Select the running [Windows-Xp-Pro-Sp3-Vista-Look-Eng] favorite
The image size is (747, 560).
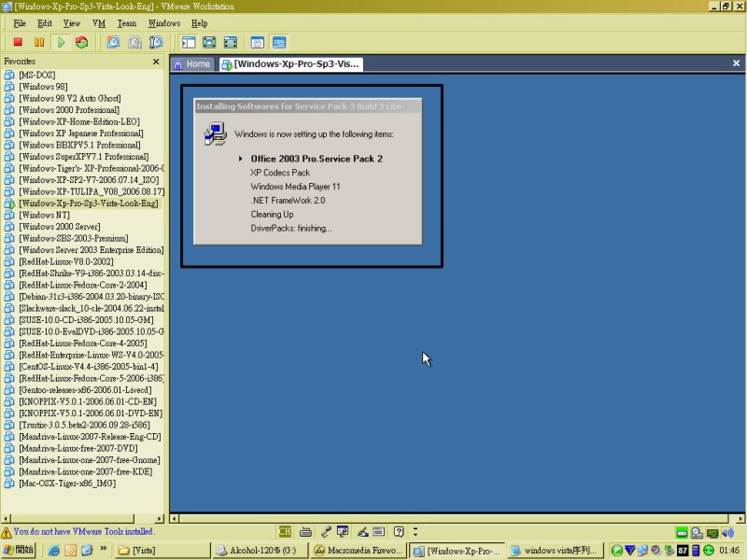pos(89,203)
